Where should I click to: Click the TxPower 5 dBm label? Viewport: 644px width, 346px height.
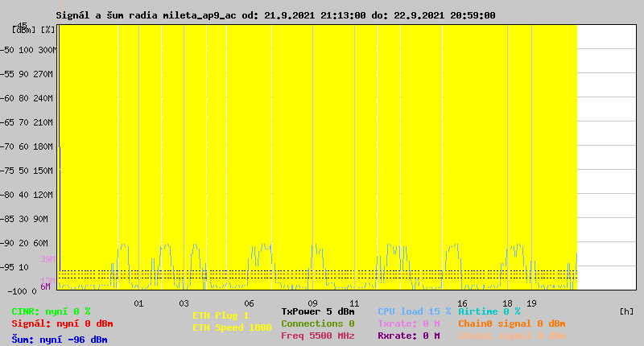317,311
